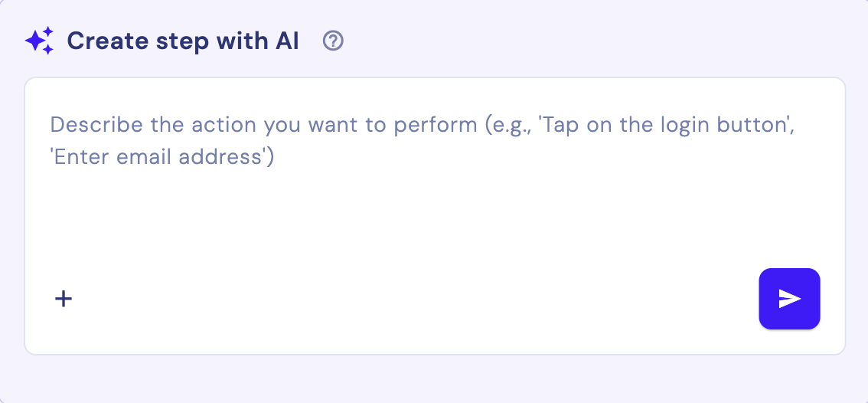868x403 pixels.
Task: Click the circled question mark for info
Action: pos(333,41)
